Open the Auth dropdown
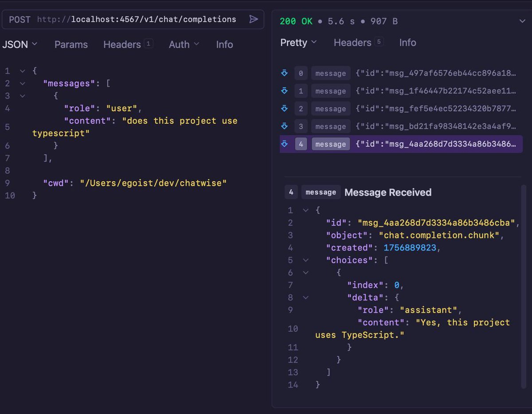This screenshot has width=532, height=414. [x=184, y=44]
